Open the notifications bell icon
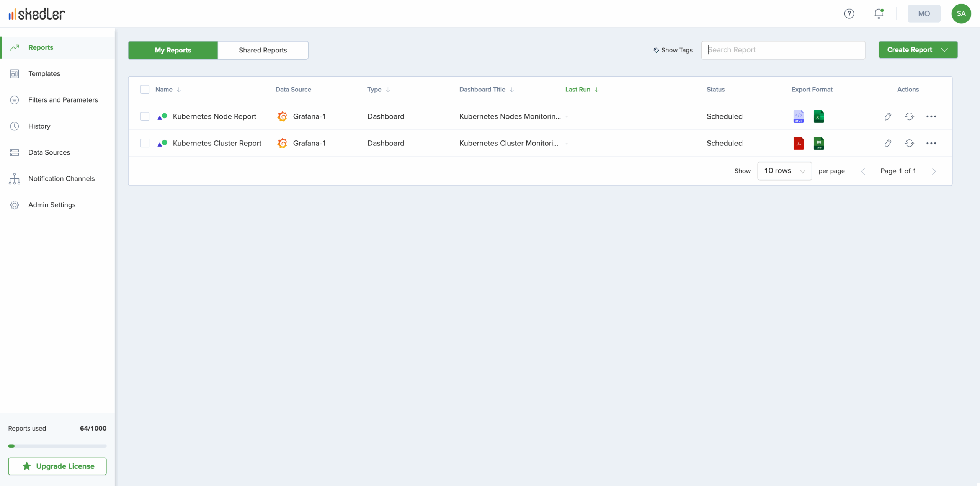The image size is (980, 486). point(879,14)
